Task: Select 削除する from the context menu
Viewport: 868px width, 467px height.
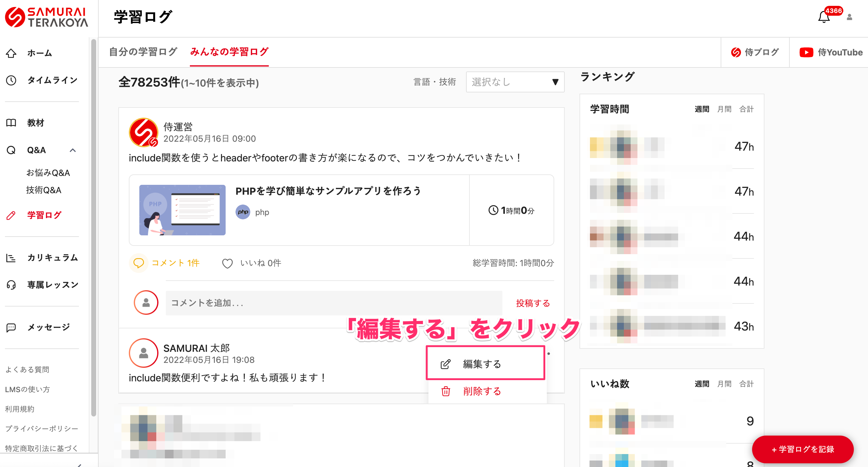Action: [482, 392]
